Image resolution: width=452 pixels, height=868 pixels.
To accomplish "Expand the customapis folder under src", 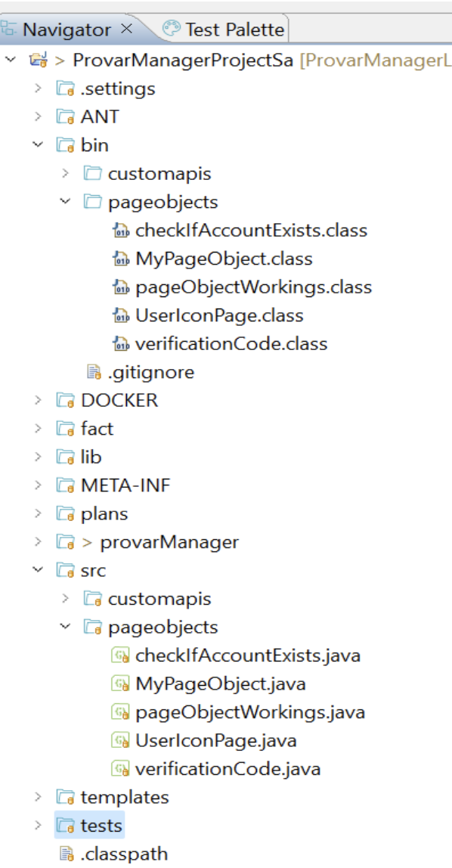I will click(65, 598).
